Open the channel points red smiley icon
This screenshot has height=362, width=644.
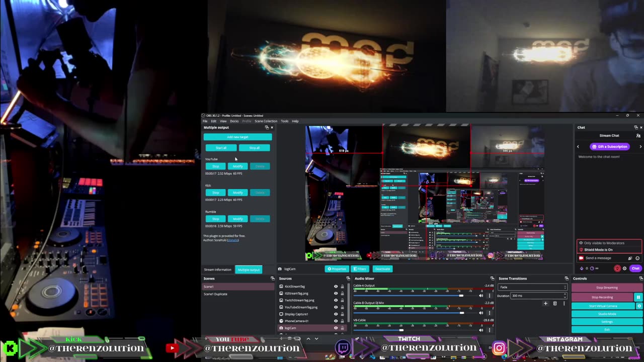pyautogui.click(x=617, y=268)
